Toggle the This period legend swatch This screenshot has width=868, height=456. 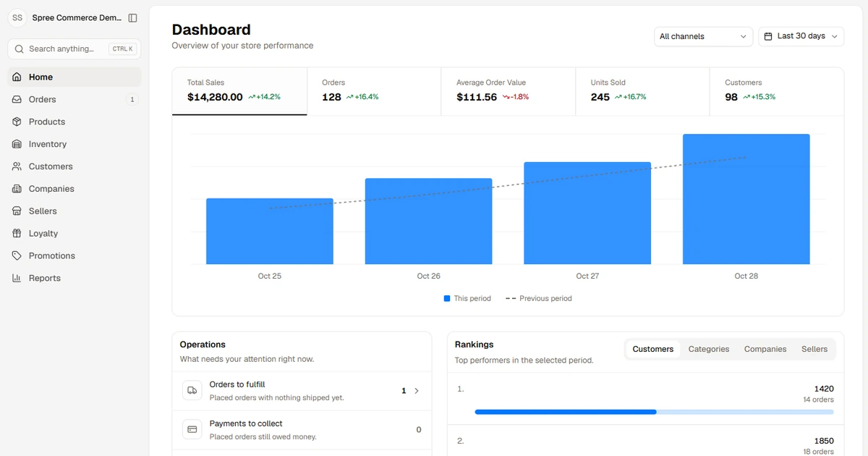(447, 298)
